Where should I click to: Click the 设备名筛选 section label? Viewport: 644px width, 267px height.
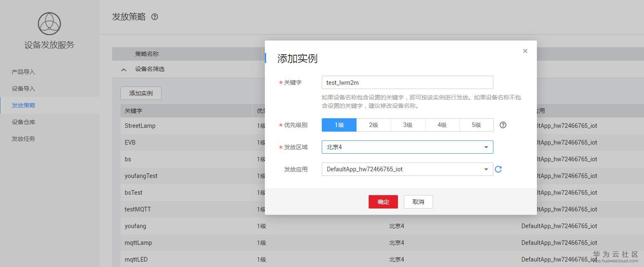pyautogui.click(x=150, y=69)
